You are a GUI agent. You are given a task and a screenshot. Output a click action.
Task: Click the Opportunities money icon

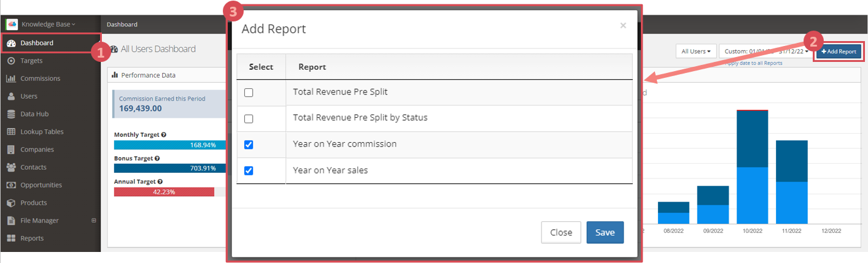11,185
